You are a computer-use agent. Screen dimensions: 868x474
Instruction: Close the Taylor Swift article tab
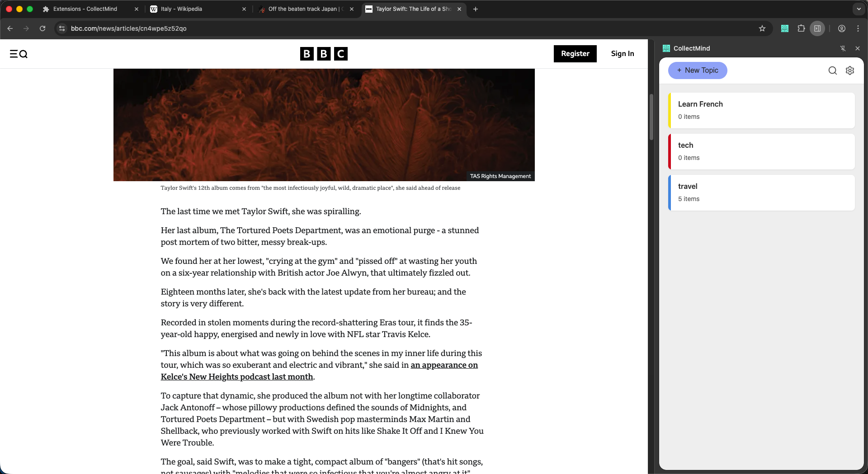click(459, 9)
